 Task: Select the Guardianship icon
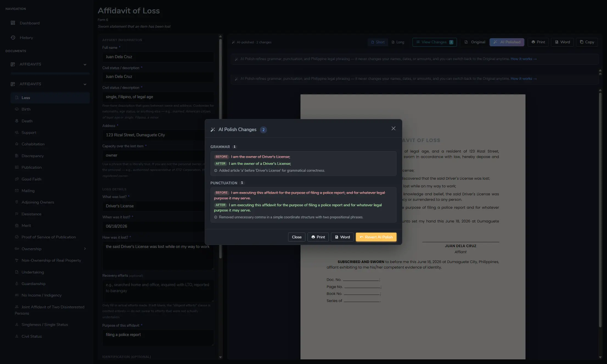(x=17, y=284)
